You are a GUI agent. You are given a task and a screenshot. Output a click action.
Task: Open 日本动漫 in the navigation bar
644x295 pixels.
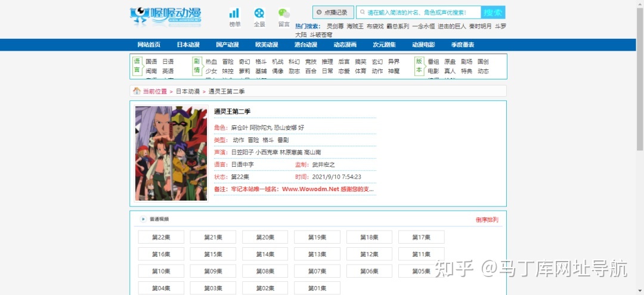click(x=188, y=45)
